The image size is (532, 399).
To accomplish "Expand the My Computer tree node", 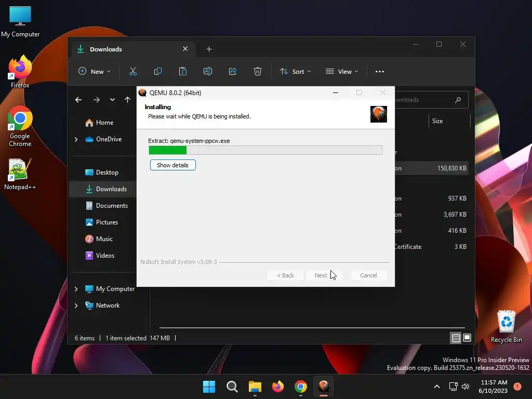I will 76,289.
